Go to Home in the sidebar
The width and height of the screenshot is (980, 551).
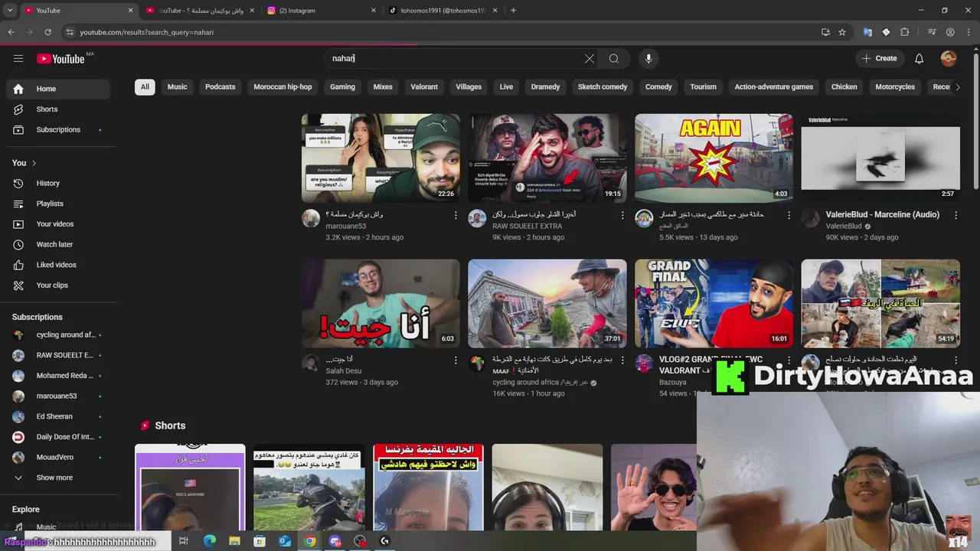(58, 89)
